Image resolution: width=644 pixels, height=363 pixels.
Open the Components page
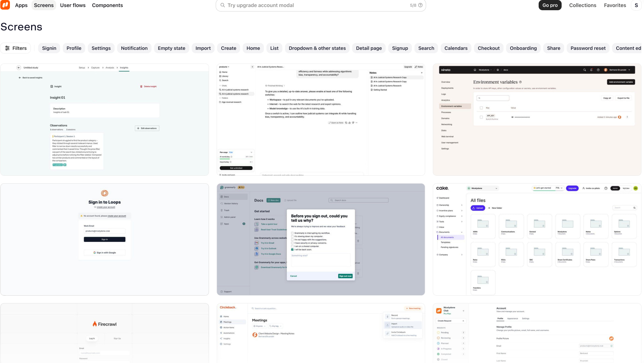click(107, 5)
